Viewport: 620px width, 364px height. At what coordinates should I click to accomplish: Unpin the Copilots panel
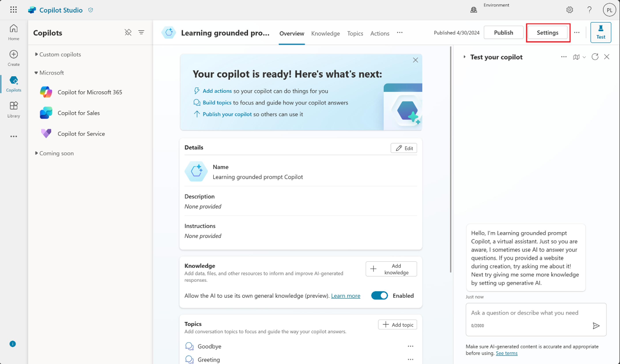point(128,32)
